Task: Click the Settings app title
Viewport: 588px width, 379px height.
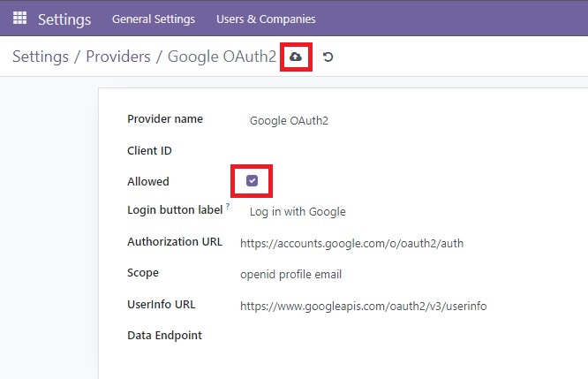Action: 64,19
